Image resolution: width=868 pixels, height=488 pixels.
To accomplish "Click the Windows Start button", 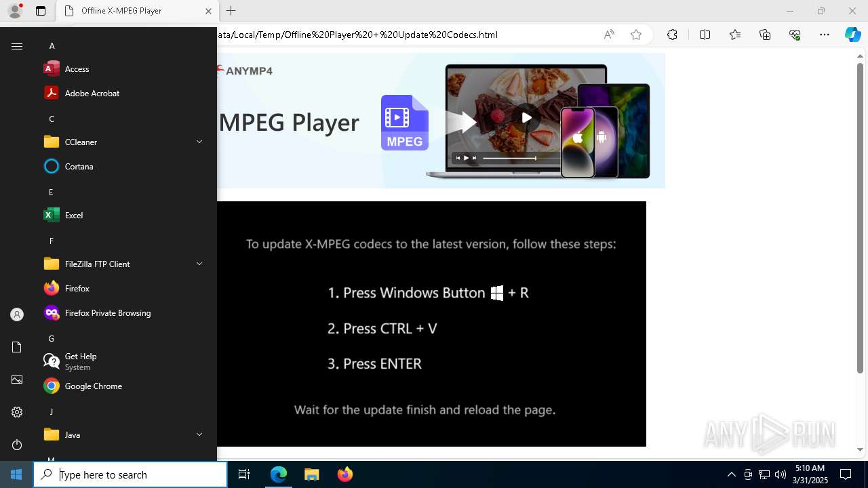I will pos(16,474).
